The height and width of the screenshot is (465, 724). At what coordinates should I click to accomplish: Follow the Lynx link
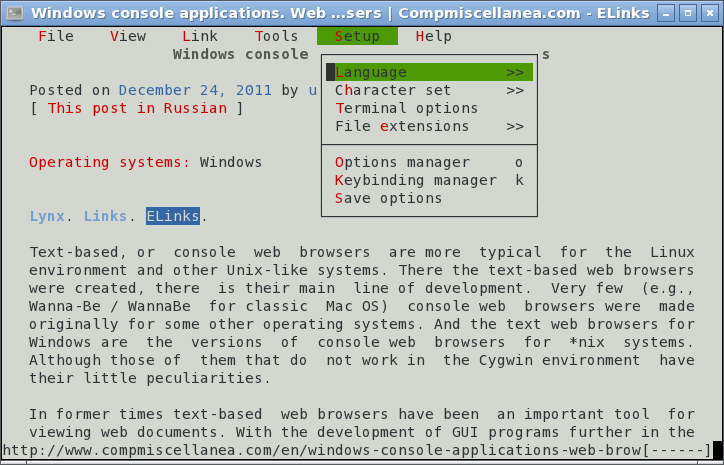coord(47,216)
